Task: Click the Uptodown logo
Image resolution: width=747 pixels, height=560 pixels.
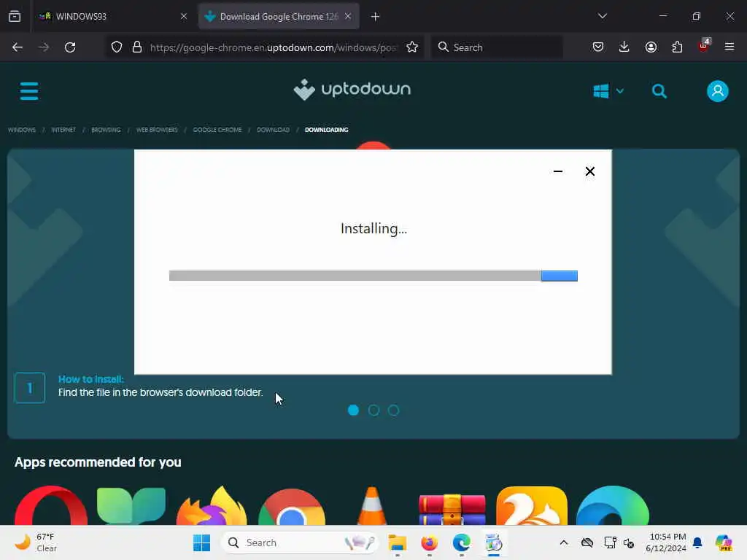Action: coord(352,90)
